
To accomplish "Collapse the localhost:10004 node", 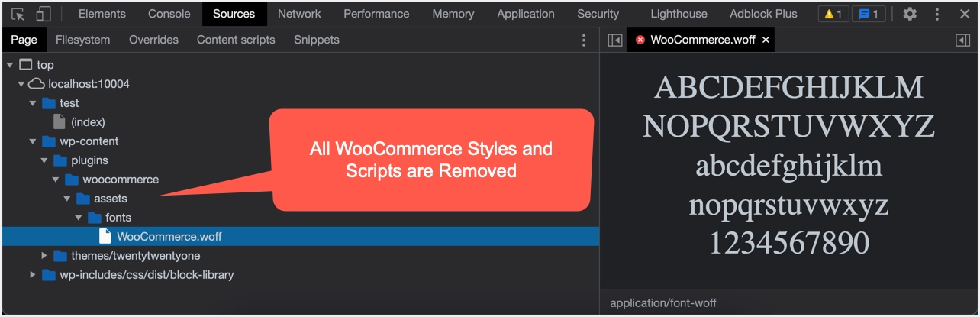I will click(21, 84).
